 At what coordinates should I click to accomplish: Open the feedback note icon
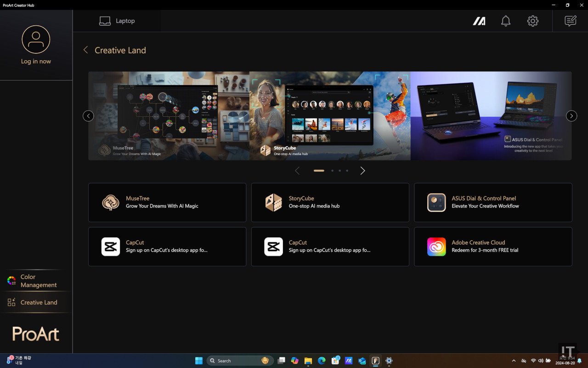pos(570,21)
